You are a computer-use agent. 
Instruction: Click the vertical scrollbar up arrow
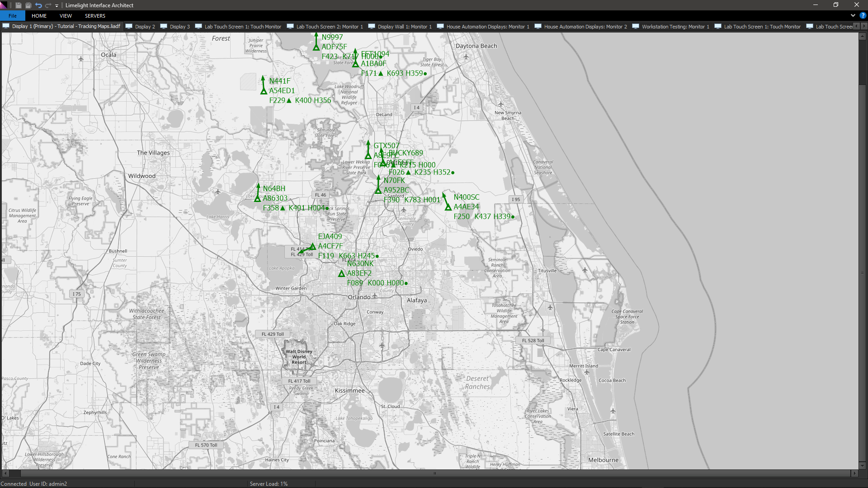pos(863,36)
